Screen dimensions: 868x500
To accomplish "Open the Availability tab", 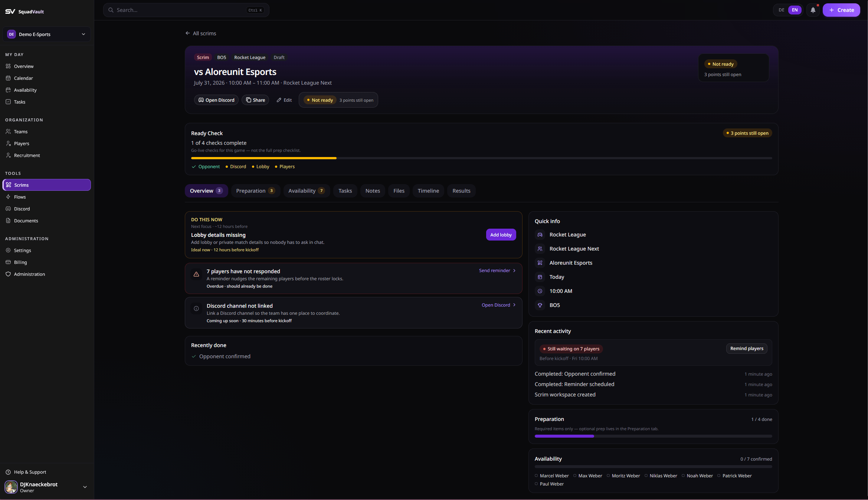I will click(x=307, y=191).
